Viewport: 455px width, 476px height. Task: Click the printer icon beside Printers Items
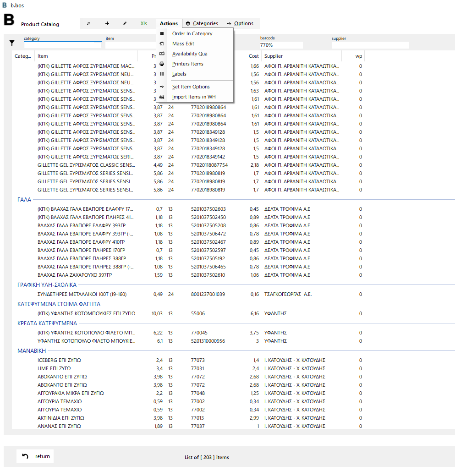(162, 64)
